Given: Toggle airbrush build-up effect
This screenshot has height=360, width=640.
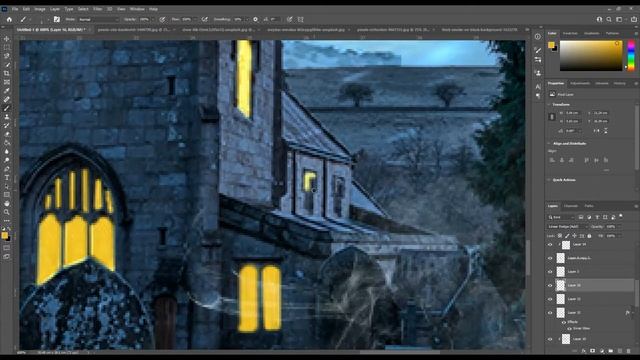Looking at the screenshot, I should (x=204, y=19).
